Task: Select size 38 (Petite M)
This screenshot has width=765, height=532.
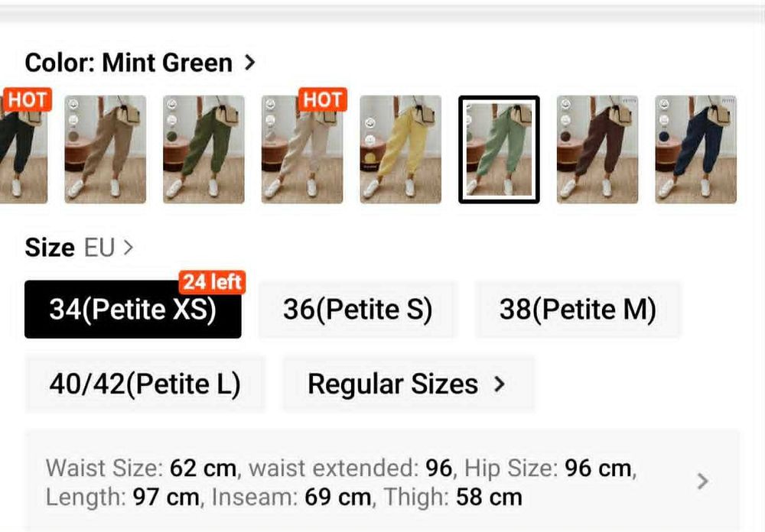Action: pyautogui.click(x=578, y=309)
